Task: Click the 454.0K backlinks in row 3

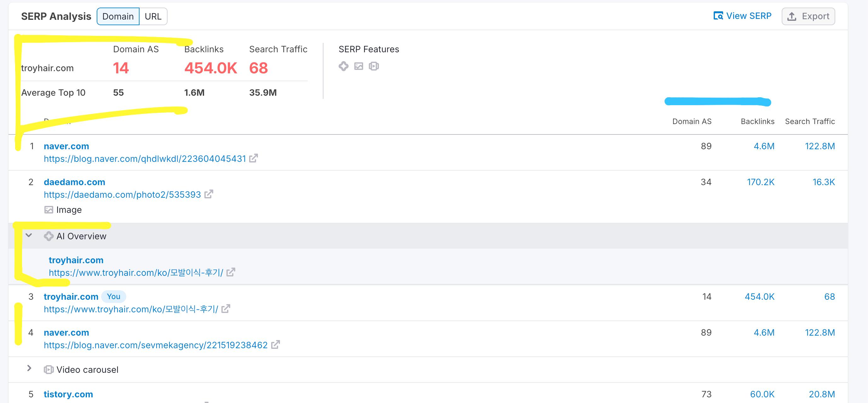Action: point(760,297)
